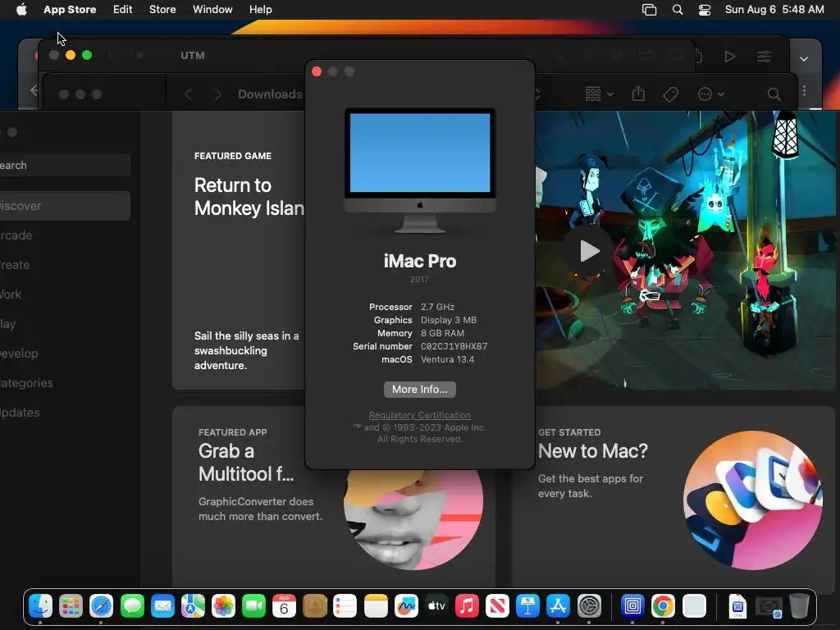The height and width of the screenshot is (630, 840).
Task: Launch Safari from the Dock
Action: tap(101, 606)
